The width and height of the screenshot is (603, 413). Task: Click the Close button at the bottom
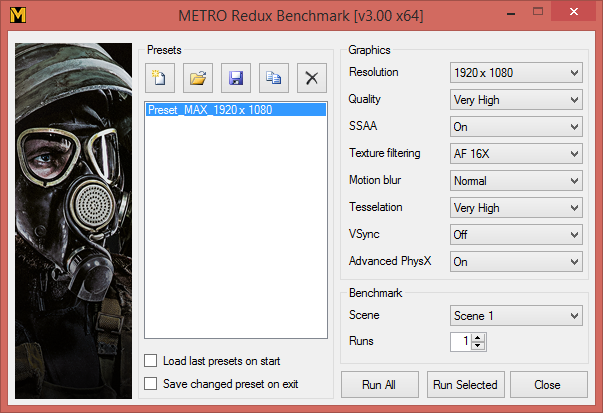[x=549, y=385]
